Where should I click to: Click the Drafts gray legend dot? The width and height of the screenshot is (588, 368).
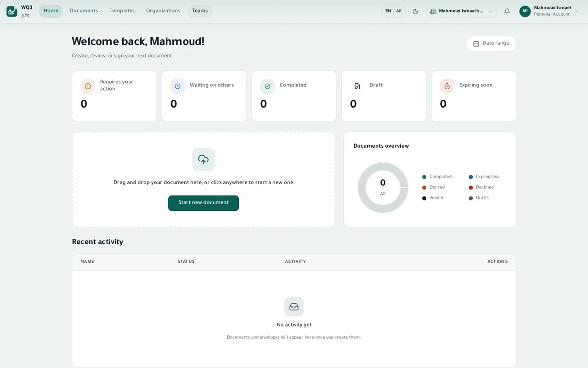471,198
